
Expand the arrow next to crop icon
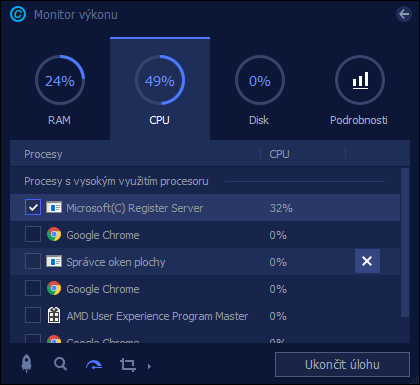[x=149, y=366]
